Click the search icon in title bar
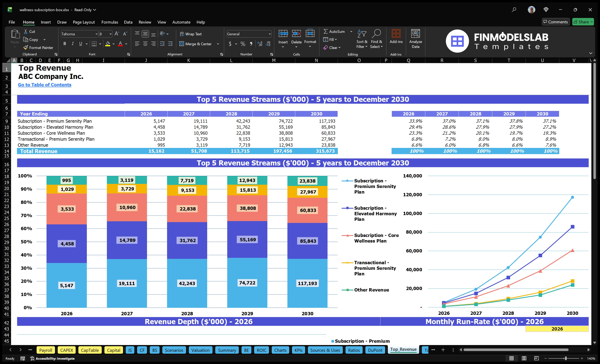This screenshot has width=600, height=364. 514,10
